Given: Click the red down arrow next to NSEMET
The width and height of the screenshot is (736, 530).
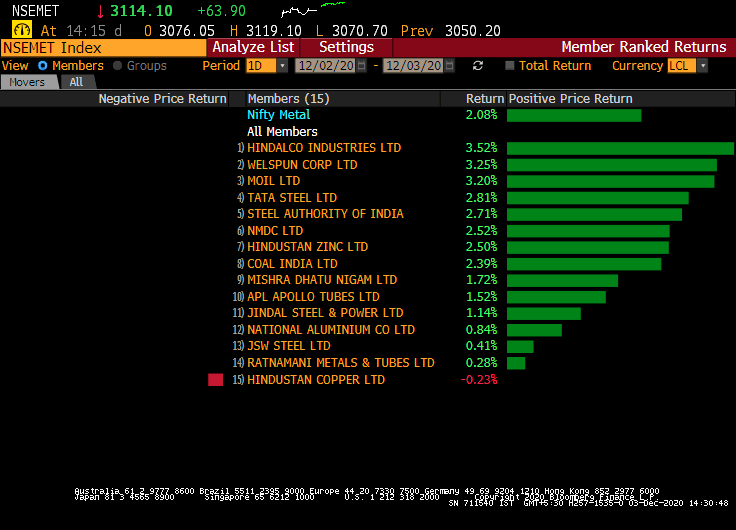Looking at the screenshot, I should coord(100,11).
